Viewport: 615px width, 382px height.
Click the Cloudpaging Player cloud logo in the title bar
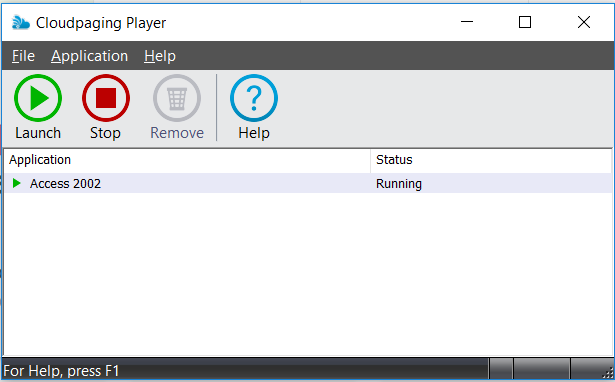[20, 22]
